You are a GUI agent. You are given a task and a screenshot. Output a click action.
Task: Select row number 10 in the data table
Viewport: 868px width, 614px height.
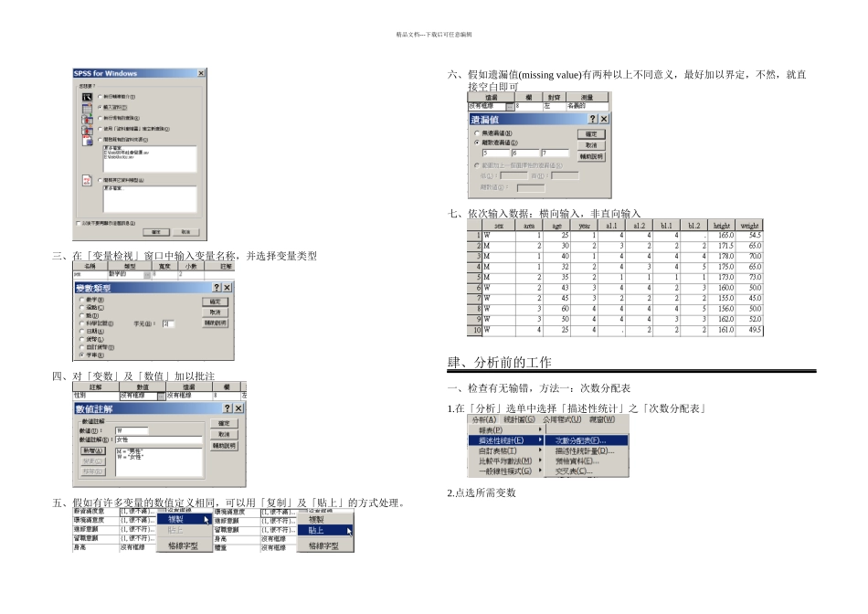click(474, 330)
